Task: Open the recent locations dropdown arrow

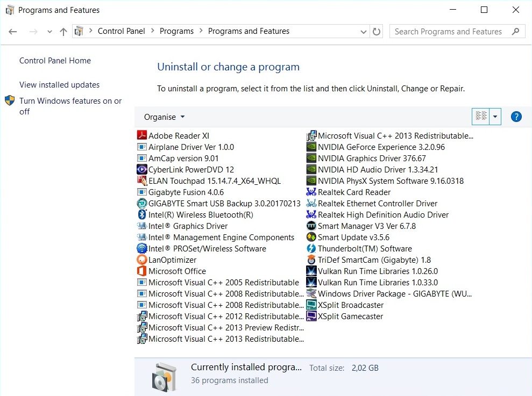Action: (x=49, y=32)
